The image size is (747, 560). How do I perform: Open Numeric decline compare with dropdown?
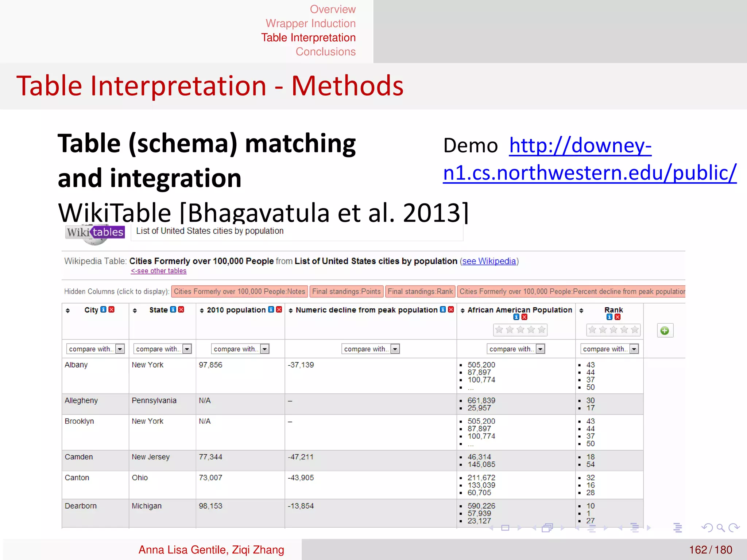point(371,349)
